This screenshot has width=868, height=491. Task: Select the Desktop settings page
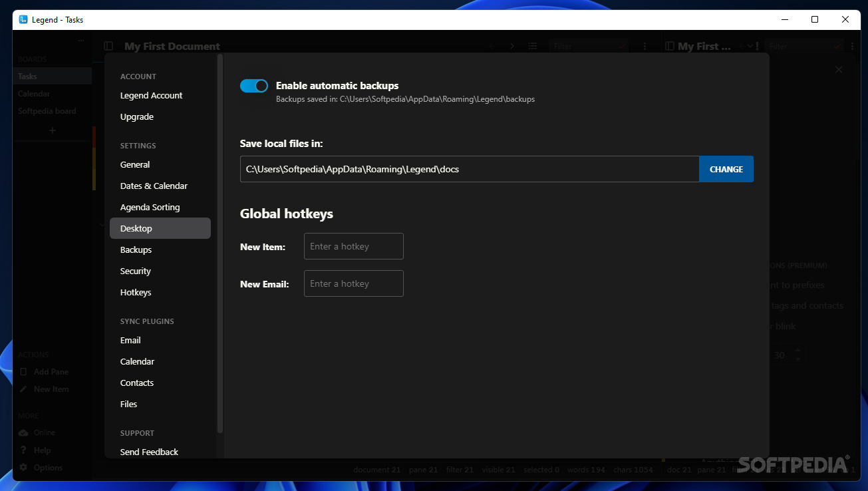click(160, 228)
